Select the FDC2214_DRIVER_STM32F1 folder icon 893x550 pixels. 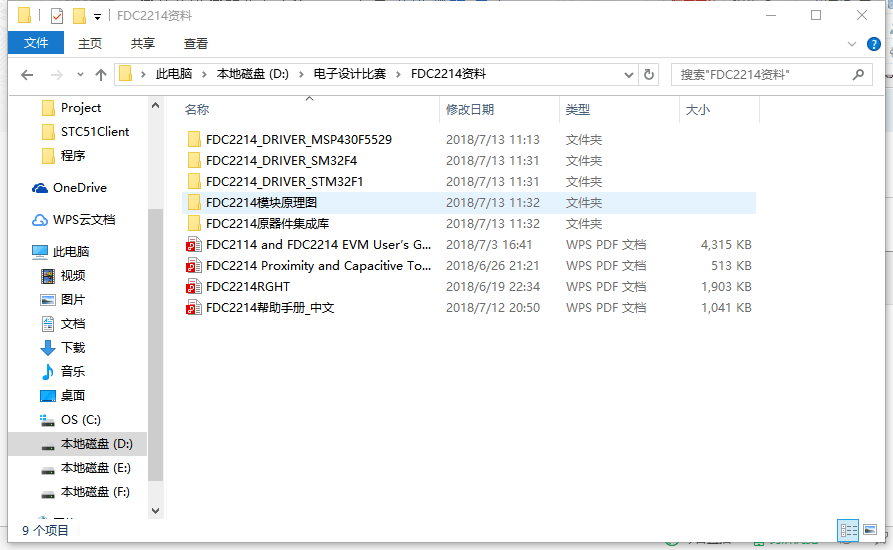(x=194, y=182)
